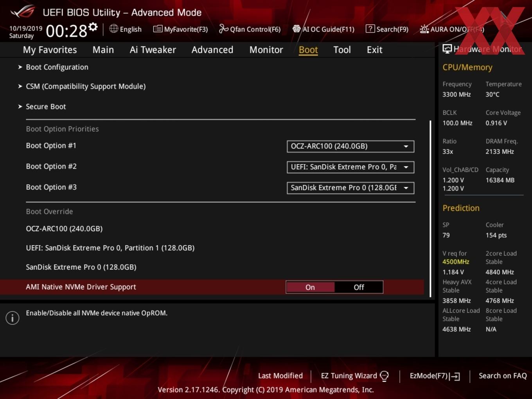Screen dimensions: 532x399
Task: Click the Search question-mark icon
Action: [370, 29]
